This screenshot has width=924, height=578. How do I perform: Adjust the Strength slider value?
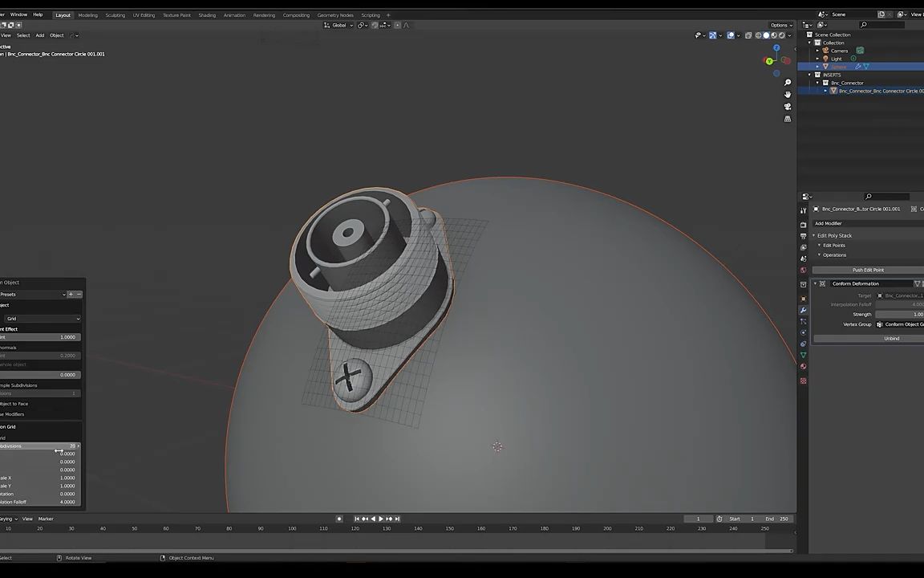tap(898, 315)
